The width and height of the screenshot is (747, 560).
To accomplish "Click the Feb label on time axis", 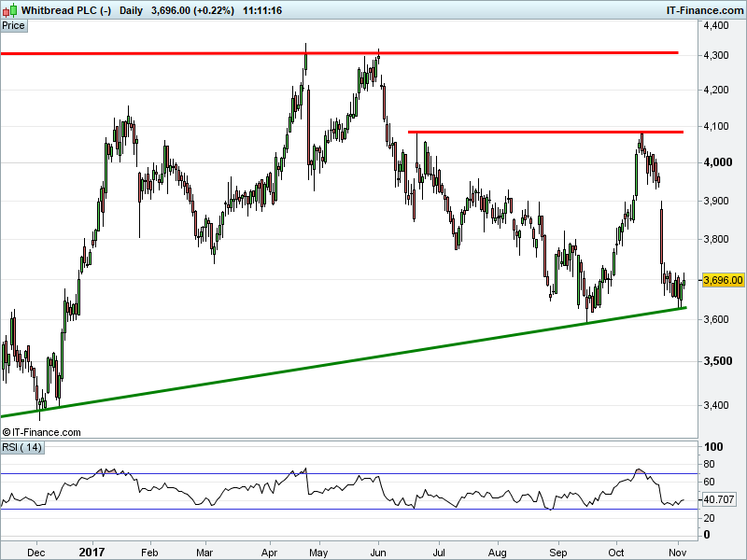I will point(149,553).
